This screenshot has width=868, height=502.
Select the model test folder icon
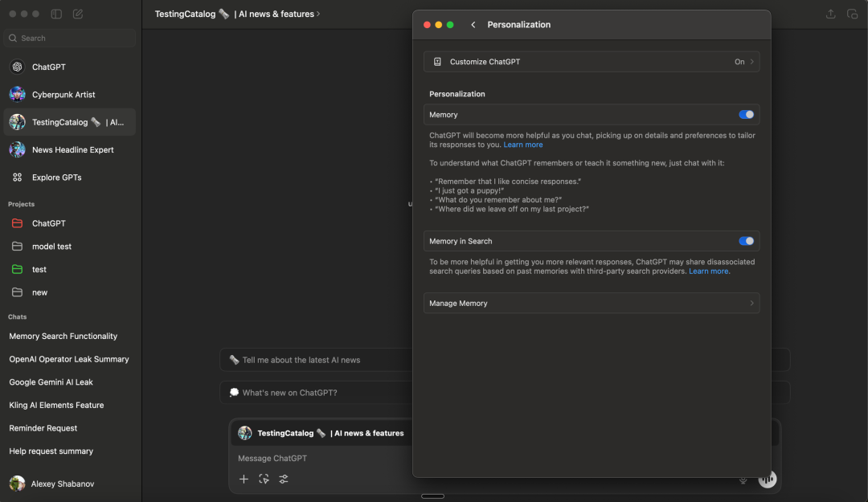coord(17,247)
